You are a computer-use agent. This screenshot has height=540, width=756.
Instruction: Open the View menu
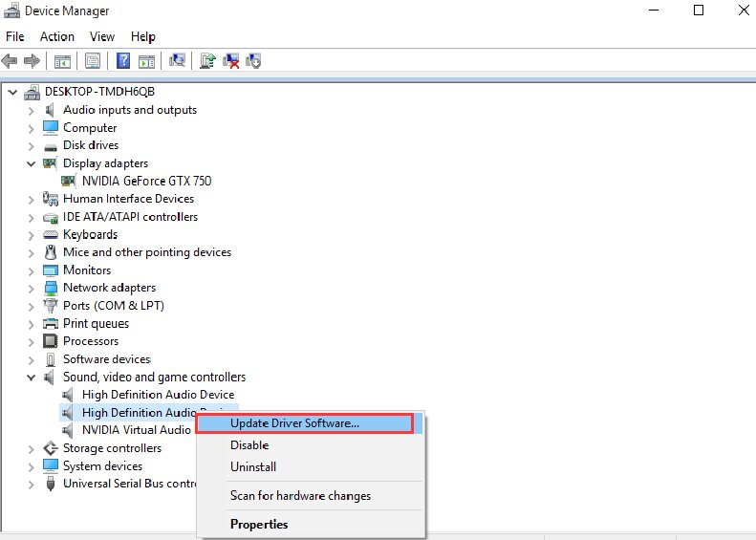click(101, 36)
